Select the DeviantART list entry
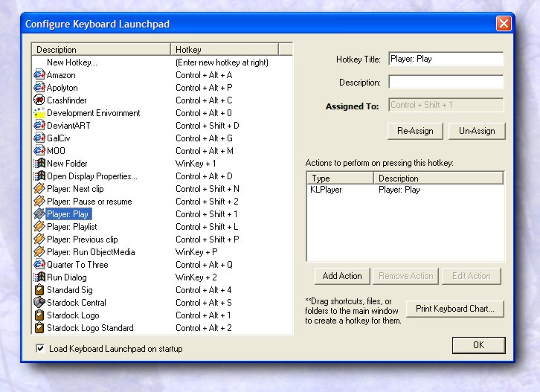 click(x=68, y=126)
